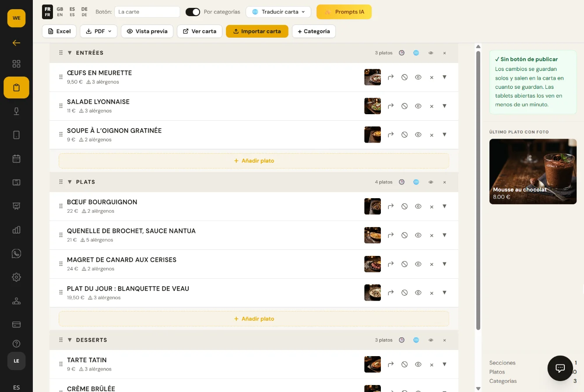Delete Bœuf Bourguignon with its X icon
The height and width of the screenshot is (392, 584).
click(x=432, y=206)
